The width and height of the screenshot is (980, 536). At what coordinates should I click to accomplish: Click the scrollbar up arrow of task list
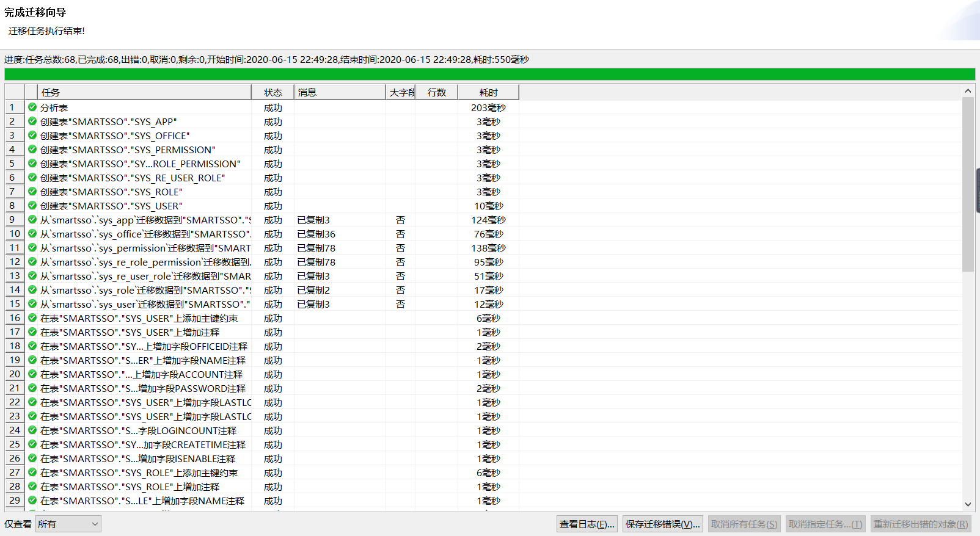point(968,91)
